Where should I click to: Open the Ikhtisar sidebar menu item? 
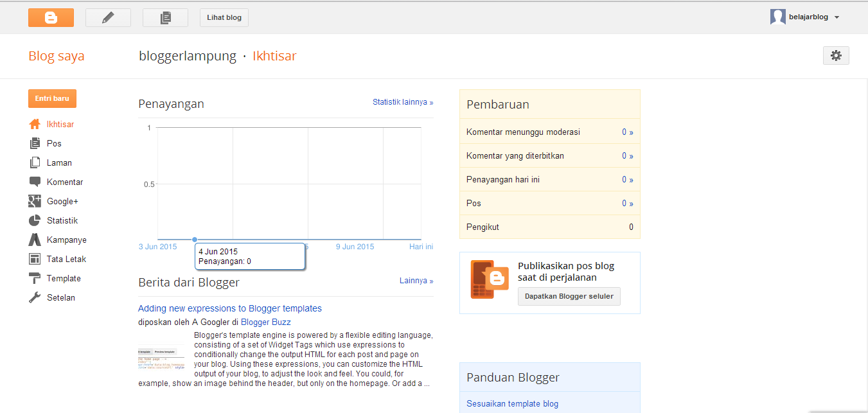pyautogui.click(x=60, y=124)
